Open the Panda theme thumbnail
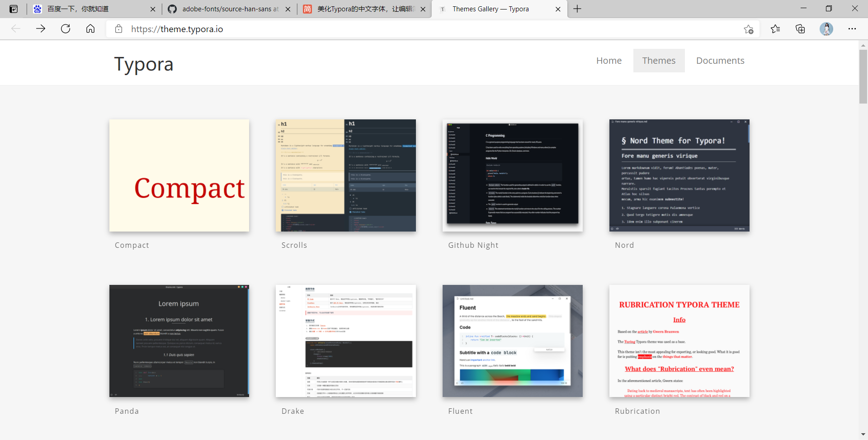Screen dimensions: 868x440 click(179, 341)
